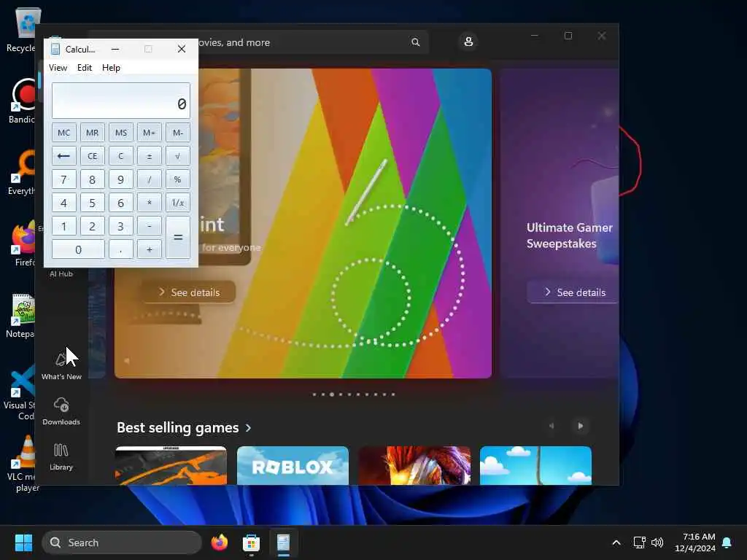Click the equals button in Calculator
The image size is (747, 560).
[178, 238]
